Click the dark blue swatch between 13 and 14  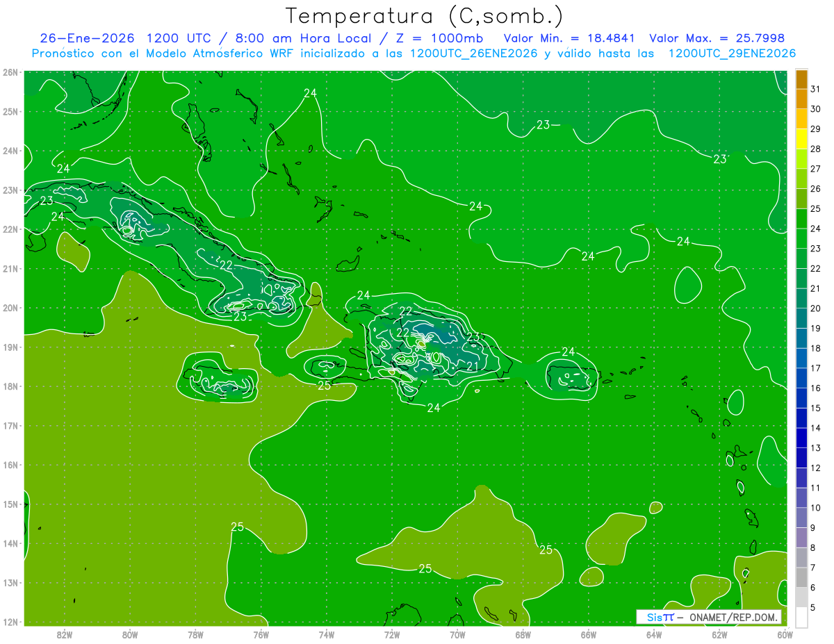(x=801, y=438)
